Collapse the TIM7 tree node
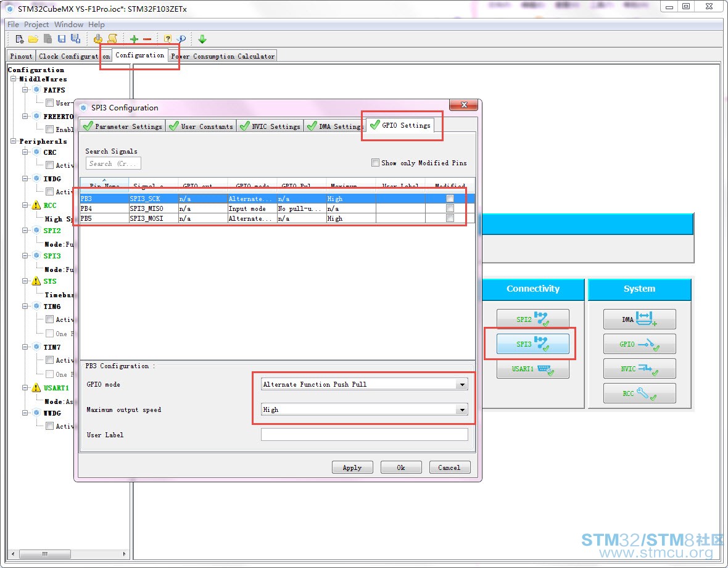The height and width of the screenshot is (568, 728). point(25,347)
